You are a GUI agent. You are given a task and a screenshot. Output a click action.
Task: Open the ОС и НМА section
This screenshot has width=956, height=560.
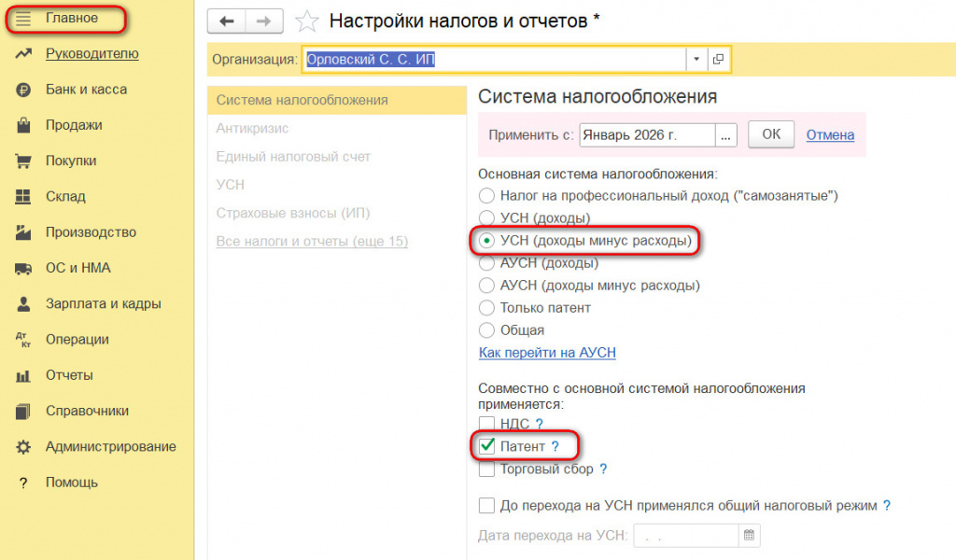click(x=78, y=268)
